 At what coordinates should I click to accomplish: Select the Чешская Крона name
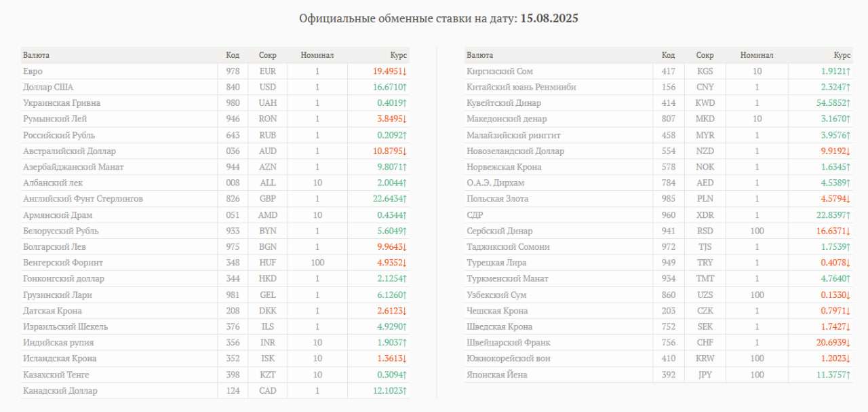(x=497, y=311)
